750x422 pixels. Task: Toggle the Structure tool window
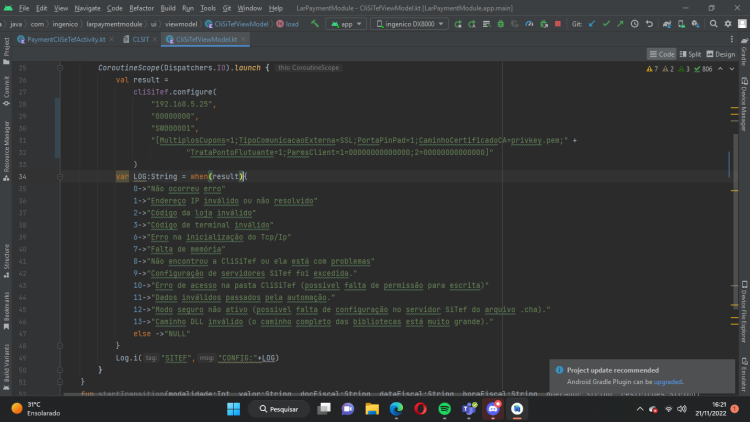6,261
